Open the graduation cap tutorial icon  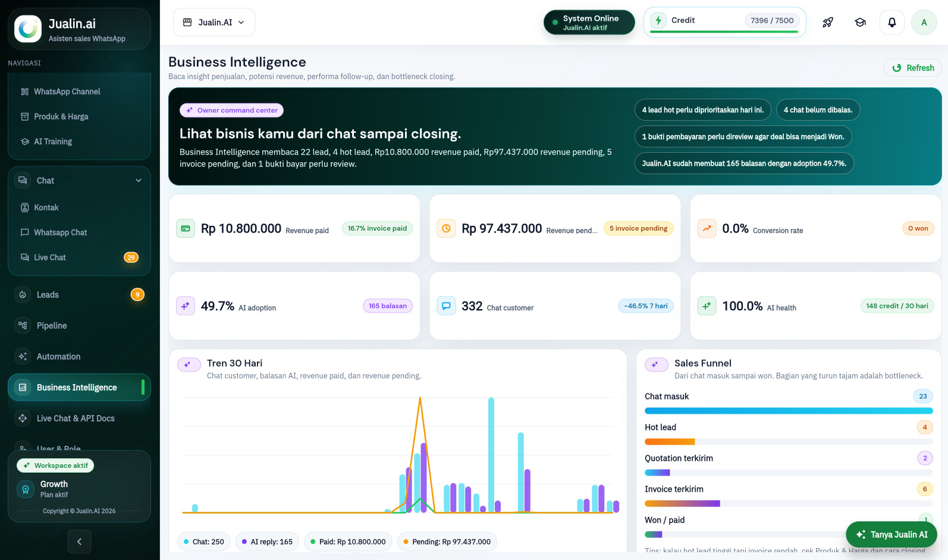pos(860,23)
